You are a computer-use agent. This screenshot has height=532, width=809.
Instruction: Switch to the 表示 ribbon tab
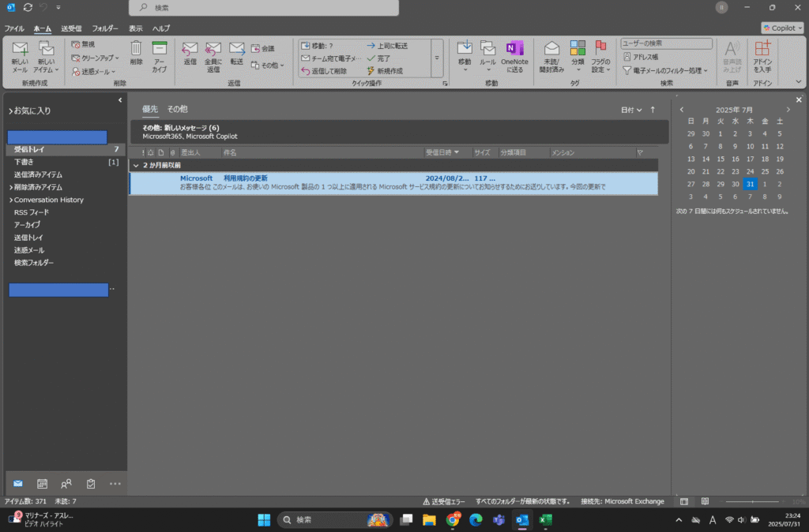[x=135, y=28]
